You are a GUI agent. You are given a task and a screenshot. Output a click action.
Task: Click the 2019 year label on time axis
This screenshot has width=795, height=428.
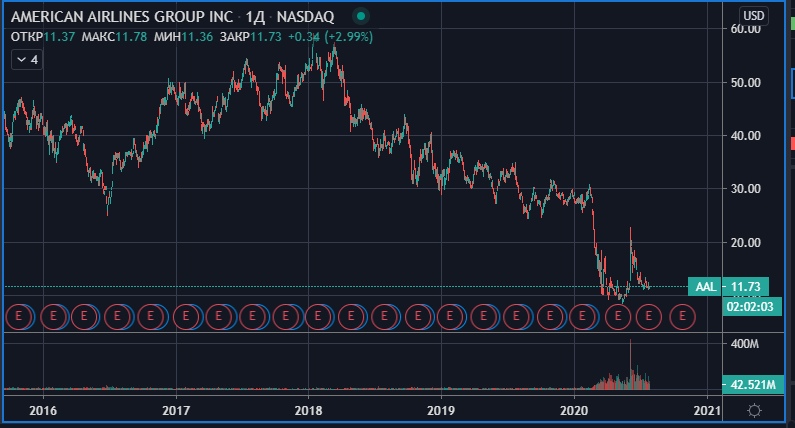pyautogui.click(x=441, y=410)
